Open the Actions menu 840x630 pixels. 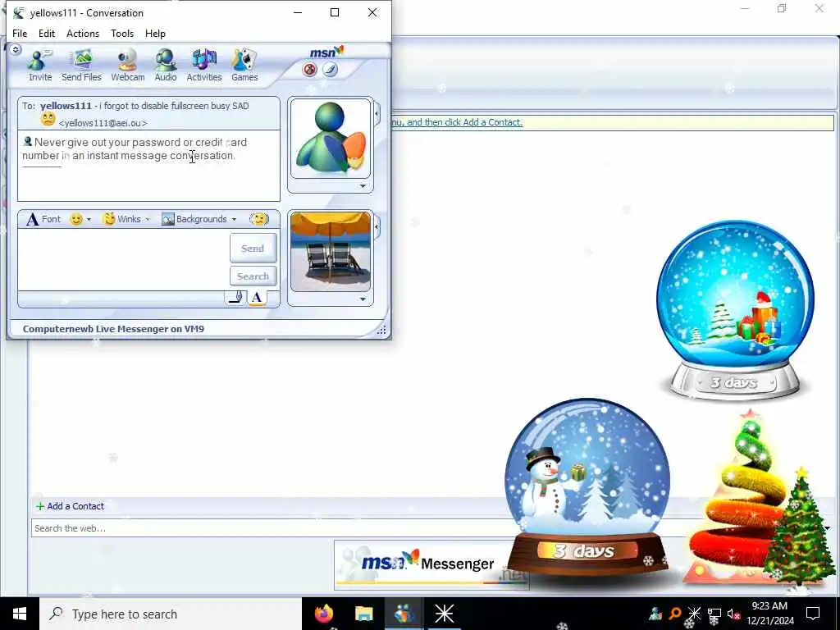83,33
